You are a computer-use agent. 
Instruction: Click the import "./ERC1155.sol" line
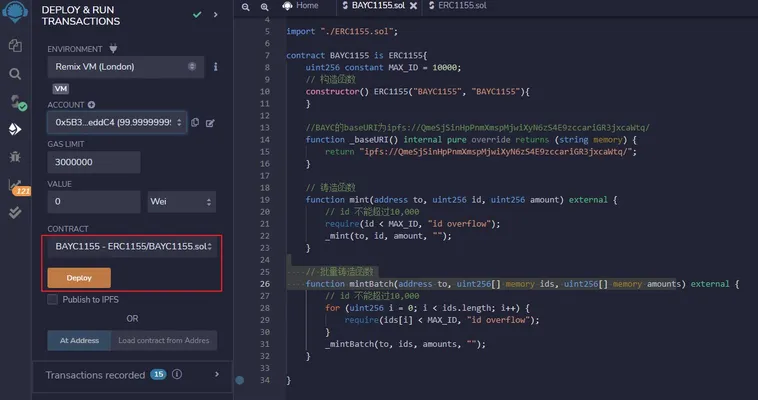[342, 31]
